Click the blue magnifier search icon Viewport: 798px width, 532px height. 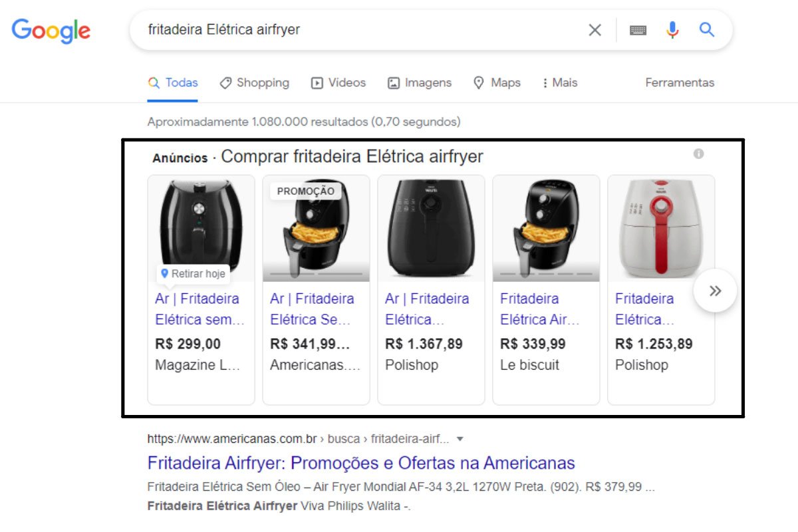pyautogui.click(x=706, y=29)
